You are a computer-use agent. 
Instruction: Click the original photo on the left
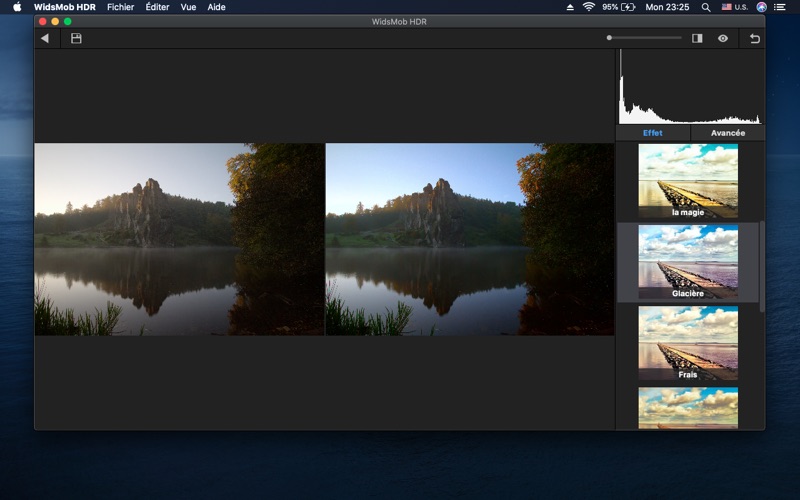pyautogui.click(x=179, y=239)
